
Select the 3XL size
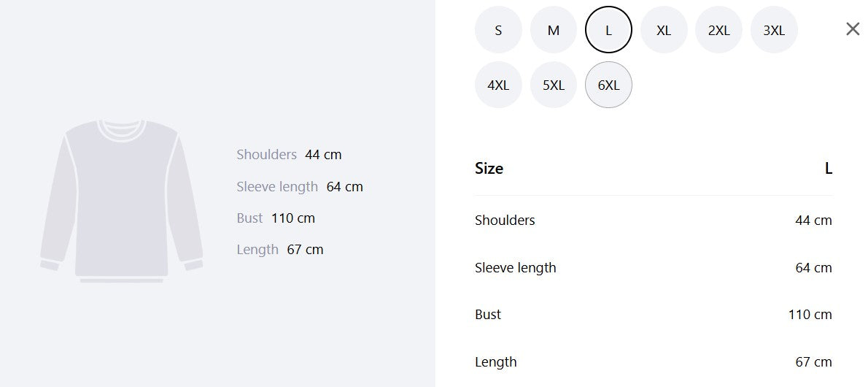click(x=774, y=30)
